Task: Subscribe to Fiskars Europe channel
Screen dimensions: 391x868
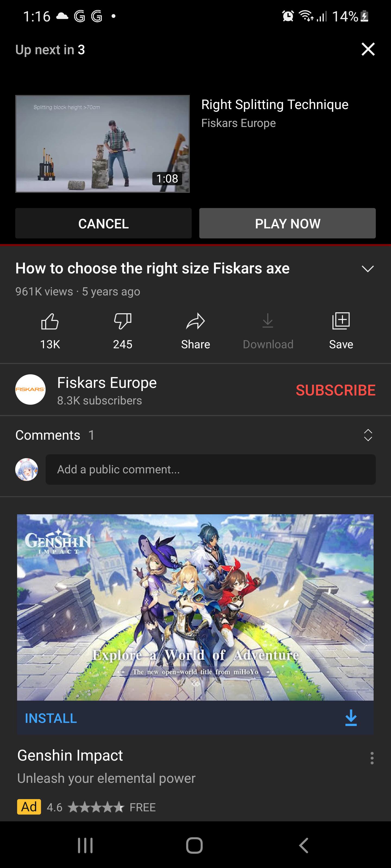Action: point(335,390)
